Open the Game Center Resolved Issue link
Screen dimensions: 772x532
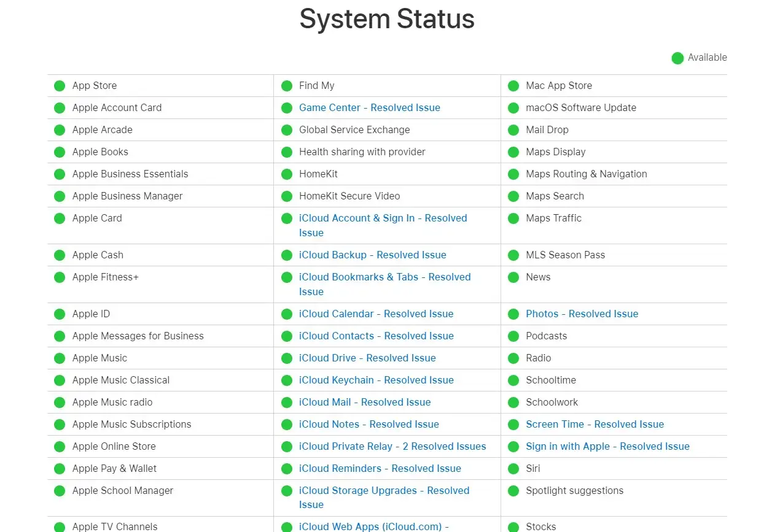[x=370, y=107]
